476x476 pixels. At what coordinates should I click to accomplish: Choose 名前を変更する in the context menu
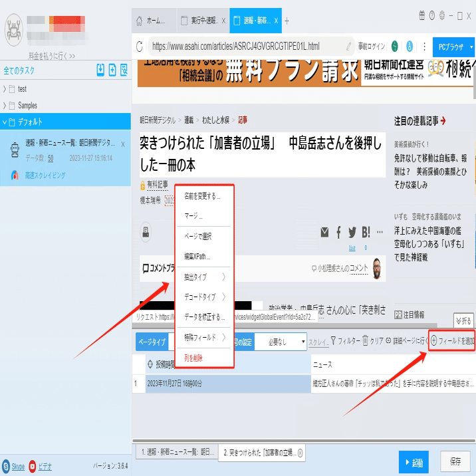(203, 196)
